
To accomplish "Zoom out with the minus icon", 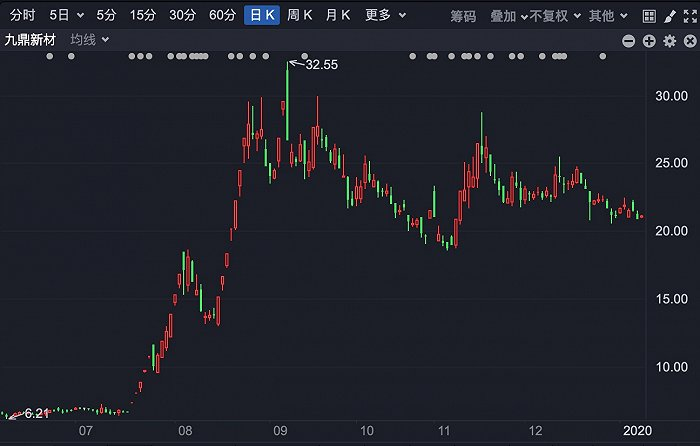I will (x=629, y=41).
